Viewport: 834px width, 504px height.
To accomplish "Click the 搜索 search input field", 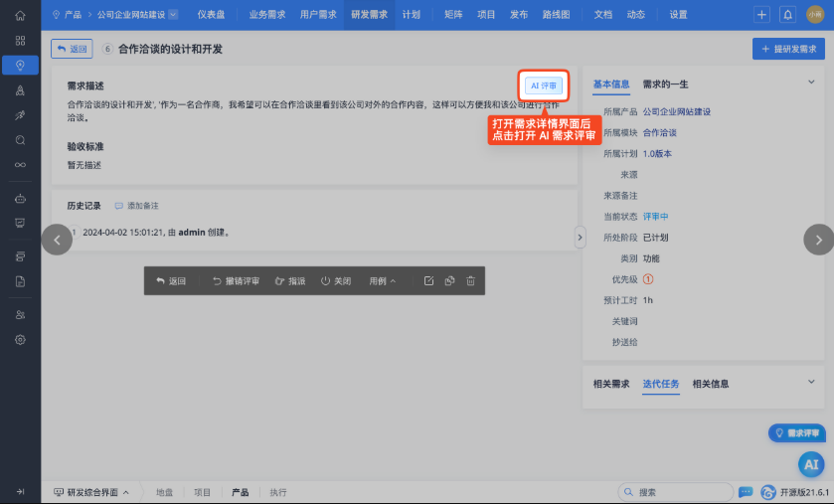I will [x=676, y=492].
